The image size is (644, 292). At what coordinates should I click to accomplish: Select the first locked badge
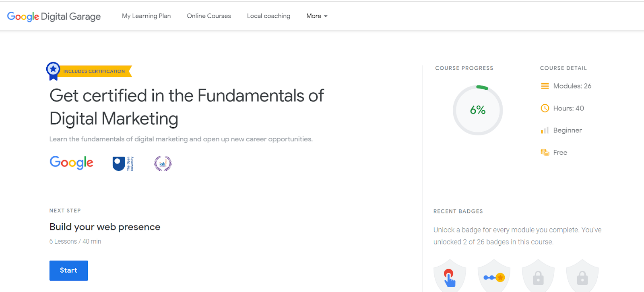click(x=538, y=276)
